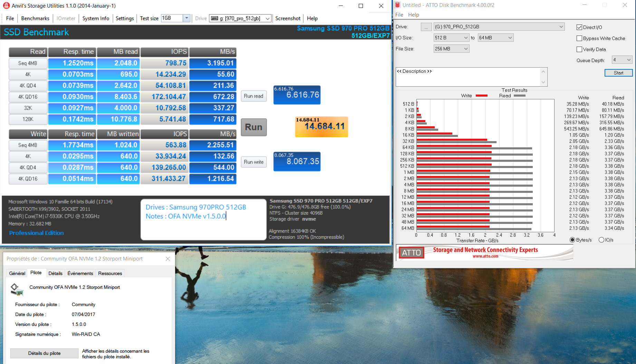The height and width of the screenshot is (364, 636).
Task: Click the red Write legend swatch
Action: pyautogui.click(x=482, y=96)
